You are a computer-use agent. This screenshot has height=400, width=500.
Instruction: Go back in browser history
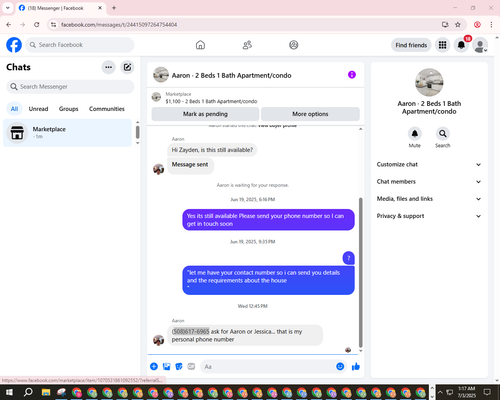tap(9, 25)
